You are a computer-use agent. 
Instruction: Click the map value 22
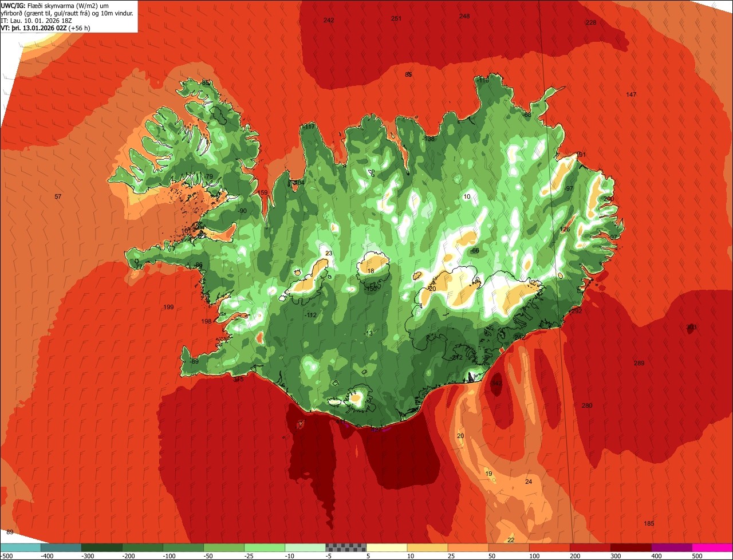tap(511, 540)
